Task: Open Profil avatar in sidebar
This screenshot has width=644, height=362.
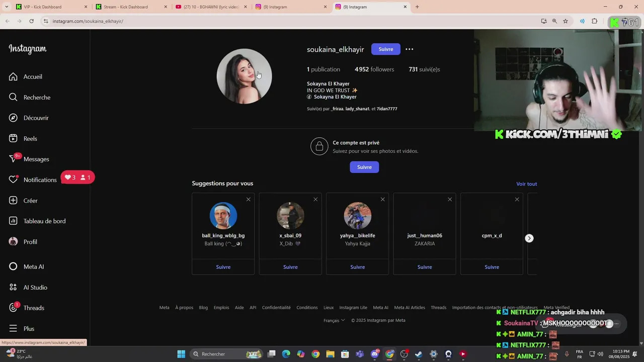Action: click(14, 241)
